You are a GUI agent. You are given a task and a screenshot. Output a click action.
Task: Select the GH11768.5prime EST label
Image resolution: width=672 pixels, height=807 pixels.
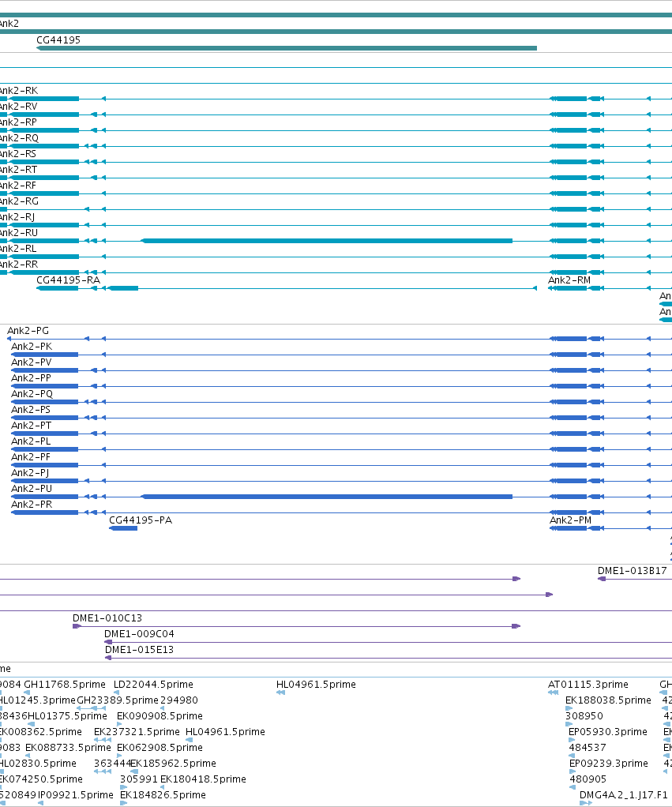(x=65, y=685)
